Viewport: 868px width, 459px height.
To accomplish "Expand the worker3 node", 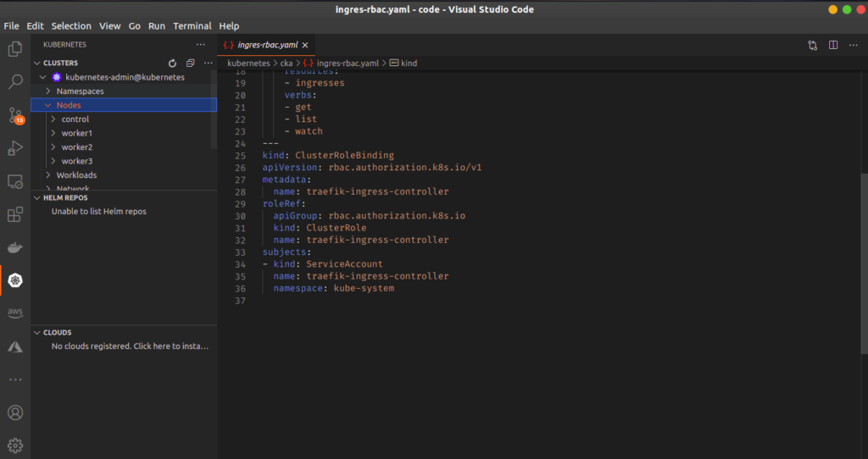I will [53, 161].
